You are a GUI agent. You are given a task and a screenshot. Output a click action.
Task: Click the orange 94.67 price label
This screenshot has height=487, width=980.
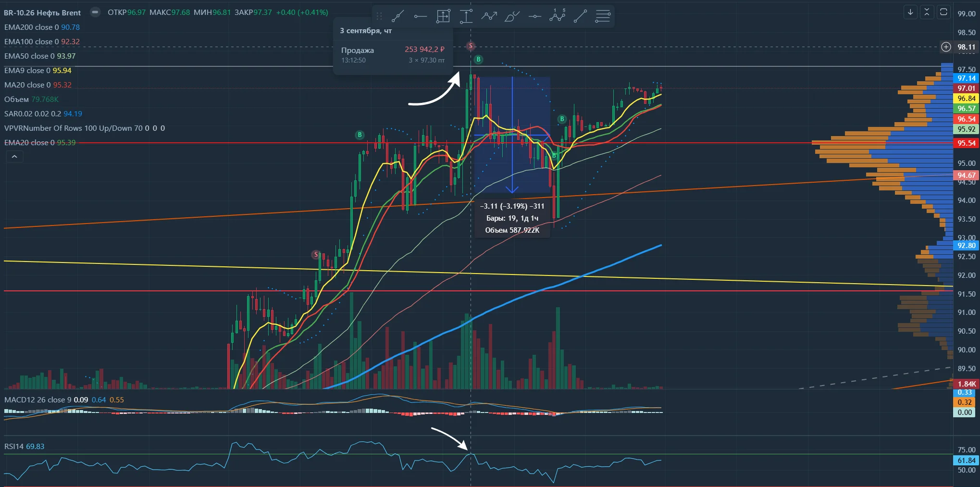(966, 175)
